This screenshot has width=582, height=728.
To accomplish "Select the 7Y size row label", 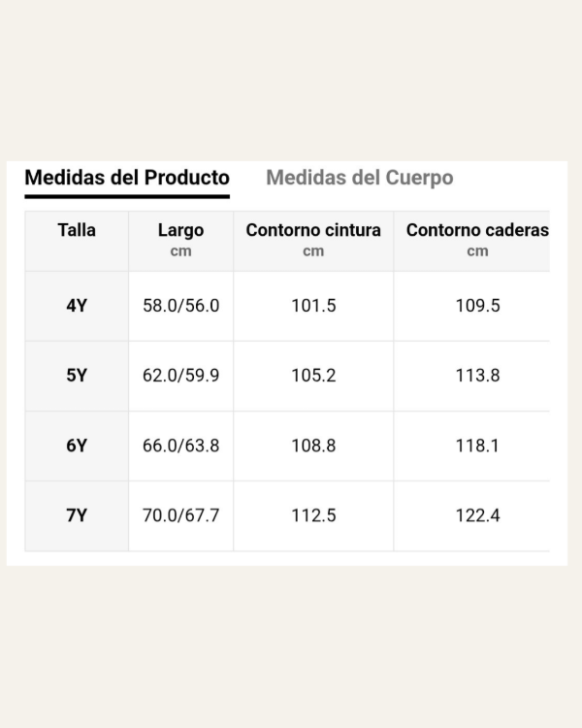I will click(x=77, y=515).
